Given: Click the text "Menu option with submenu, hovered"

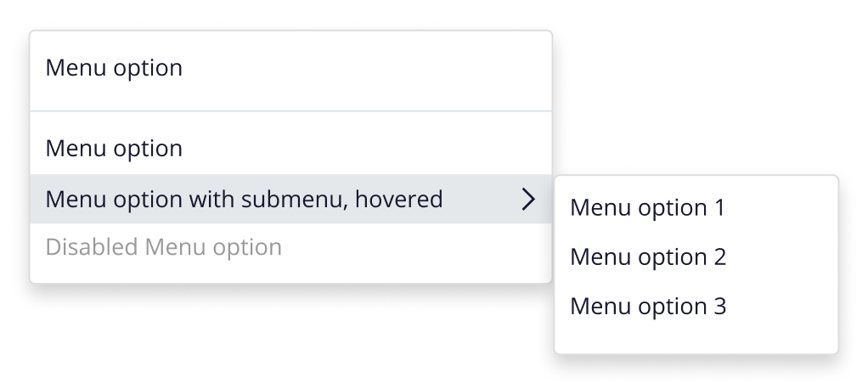Looking at the screenshot, I should tap(244, 200).
